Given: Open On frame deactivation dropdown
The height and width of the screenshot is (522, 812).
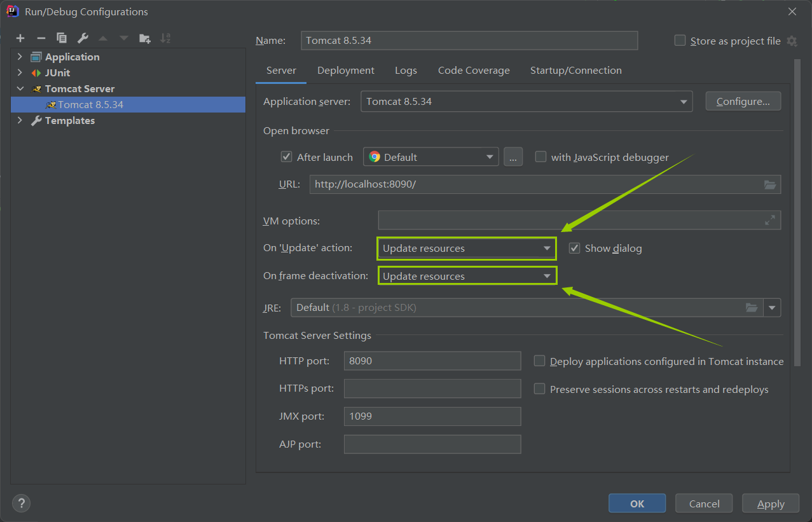Looking at the screenshot, I should tap(467, 276).
